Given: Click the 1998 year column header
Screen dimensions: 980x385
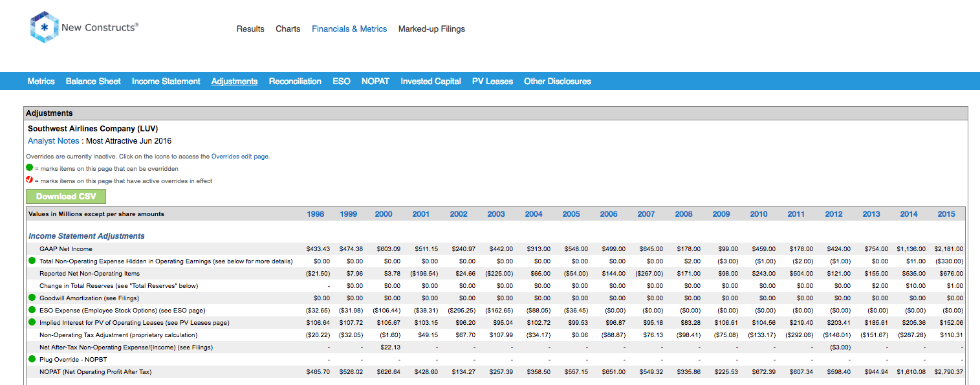Looking at the screenshot, I should tap(316, 214).
